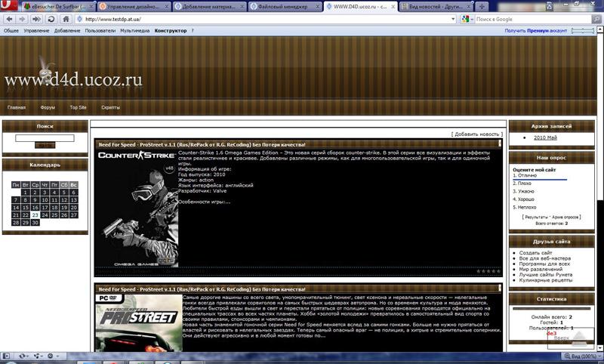Image resolution: width=604 pixels, height=364 pixels.
Task: Click the Opera Link sync icon in status bar
Action: coord(23,356)
